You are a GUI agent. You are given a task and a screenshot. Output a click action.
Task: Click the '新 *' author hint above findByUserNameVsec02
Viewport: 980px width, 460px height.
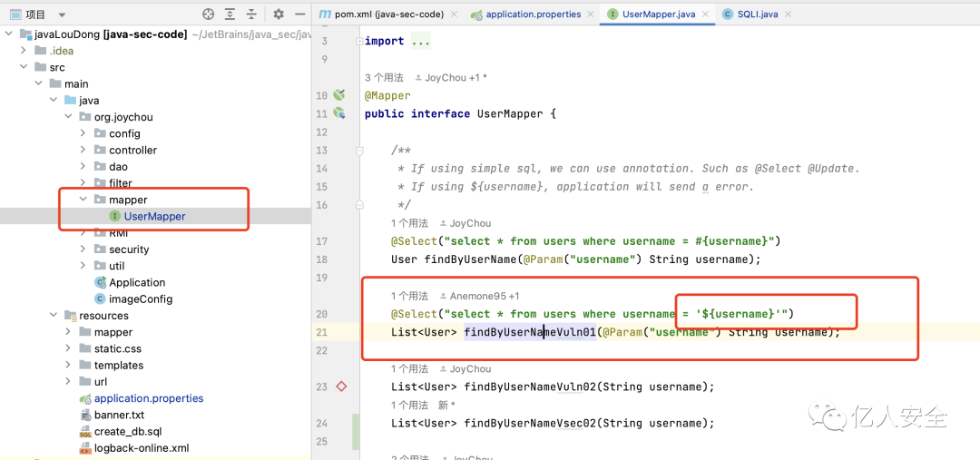[x=446, y=405]
